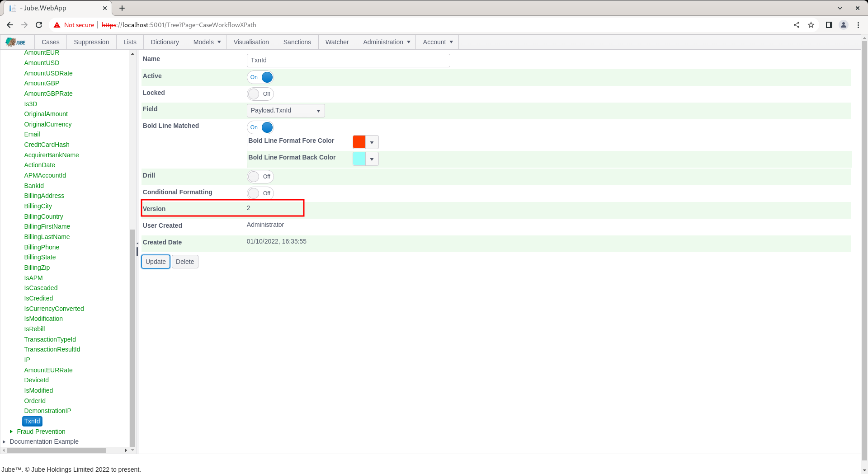The width and height of the screenshot is (868, 474).
Task: Open a new browser tab
Action: 122,8
